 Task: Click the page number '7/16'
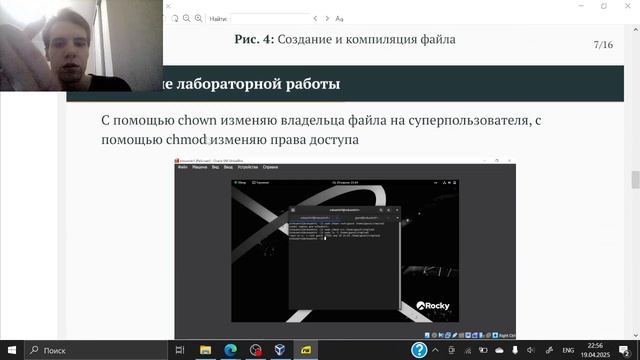[603, 45]
